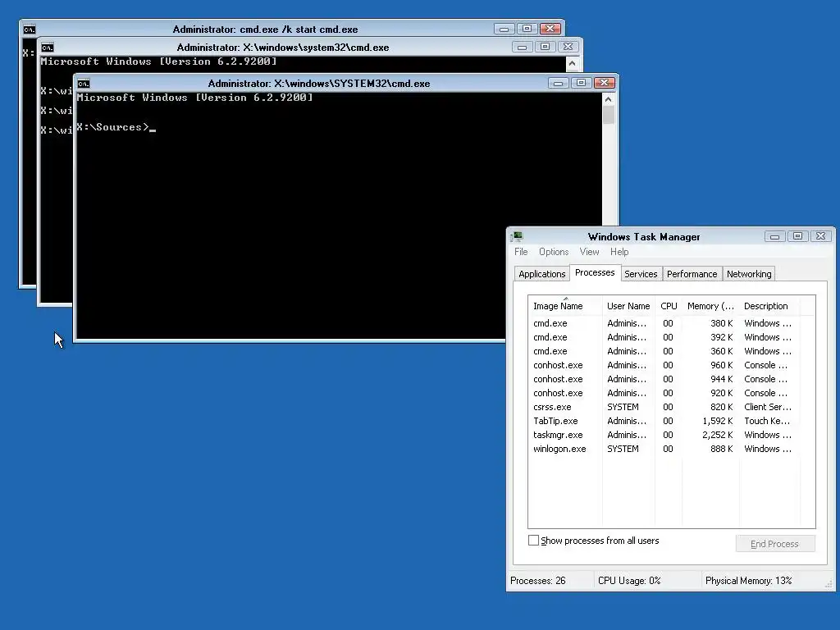The width and height of the screenshot is (840, 630).
Task: Click SYSTEM user name in csrss.exe row
Action: (623, 407)
